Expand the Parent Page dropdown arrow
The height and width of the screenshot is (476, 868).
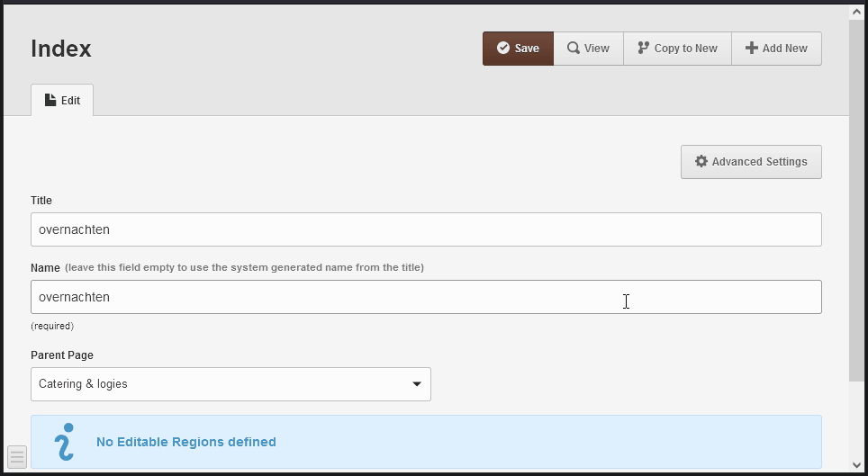(x=417, y=384)
